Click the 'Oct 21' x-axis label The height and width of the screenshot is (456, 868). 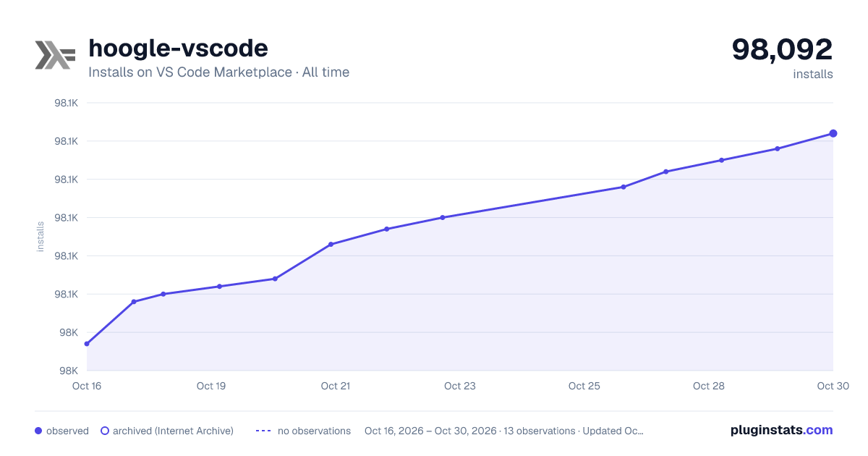(x=336, y=386)
